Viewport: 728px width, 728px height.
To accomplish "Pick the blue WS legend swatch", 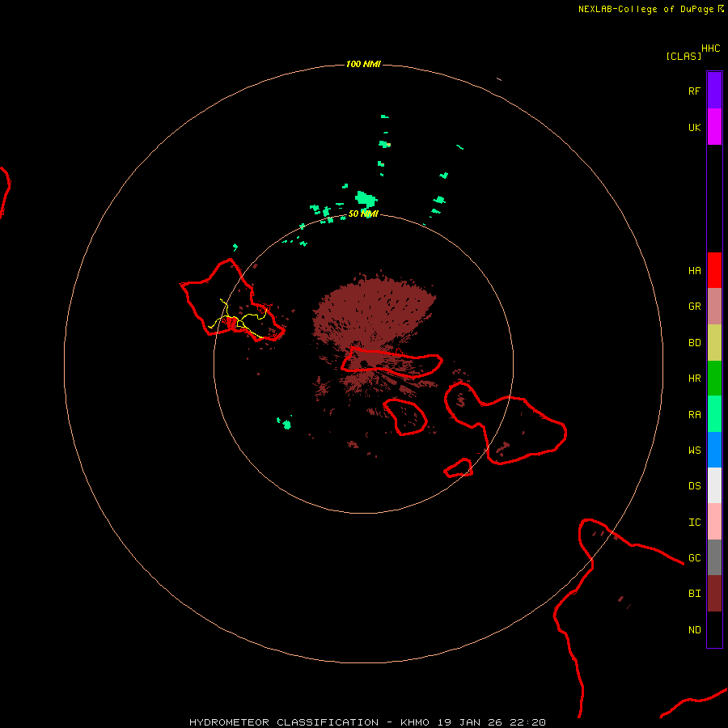I will point(714,450).
